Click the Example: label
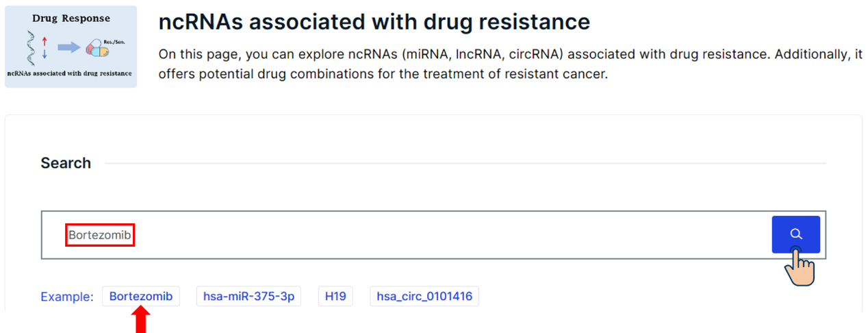 (67, 297)
